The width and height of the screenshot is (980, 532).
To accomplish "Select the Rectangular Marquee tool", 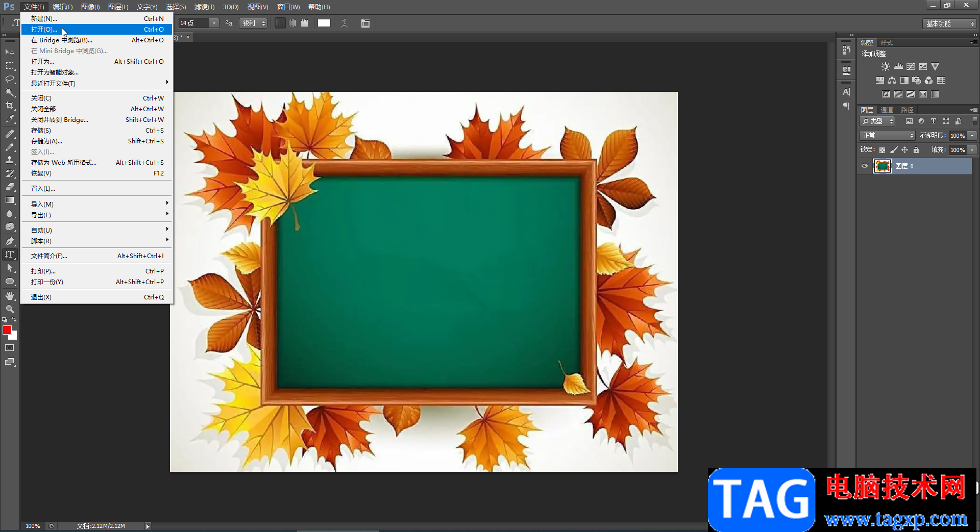I will (x=10, y=66).
